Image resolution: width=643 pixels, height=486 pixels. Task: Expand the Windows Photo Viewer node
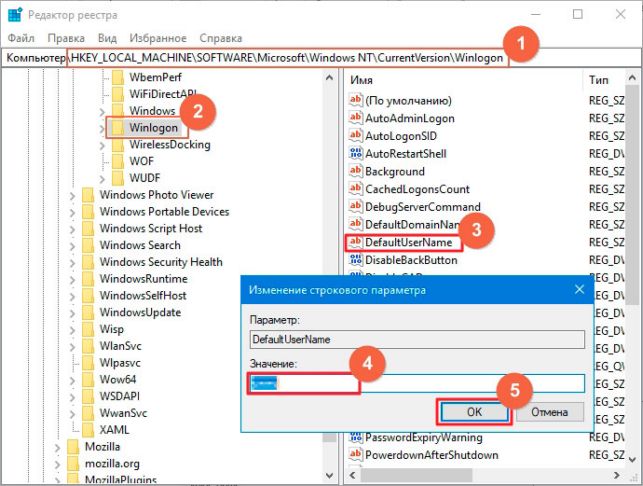[72, 196]
